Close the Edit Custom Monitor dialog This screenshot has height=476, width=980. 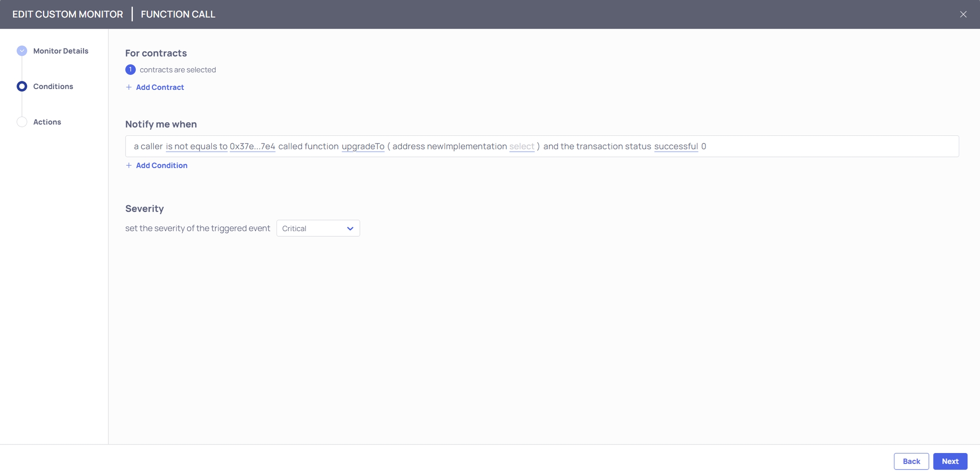pos(963,14)
